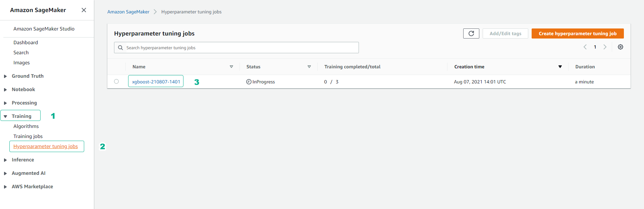Click the Name column header text
Screen dimensions: 644x209
click(x=139, y=67)
